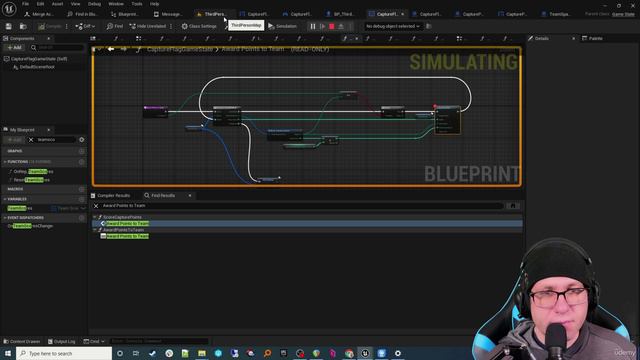
Task: Toggle Hide Unrelated nodes
Action: pos(148,26)
